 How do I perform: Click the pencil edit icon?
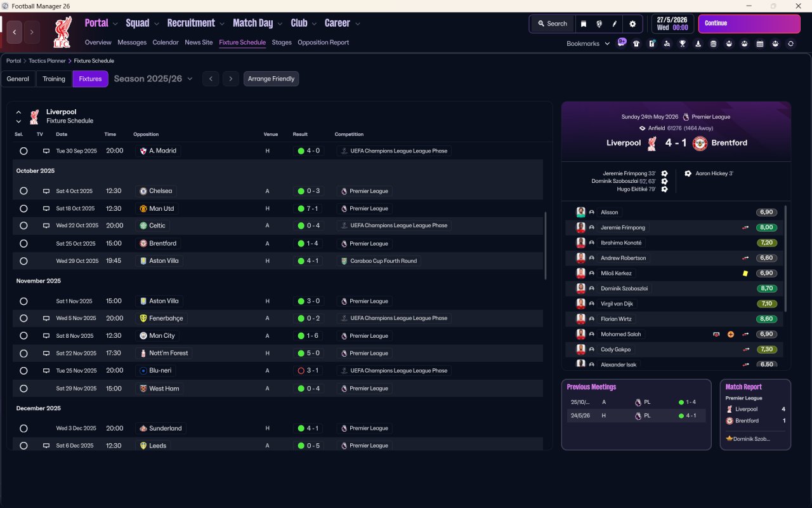coord(615,23)
